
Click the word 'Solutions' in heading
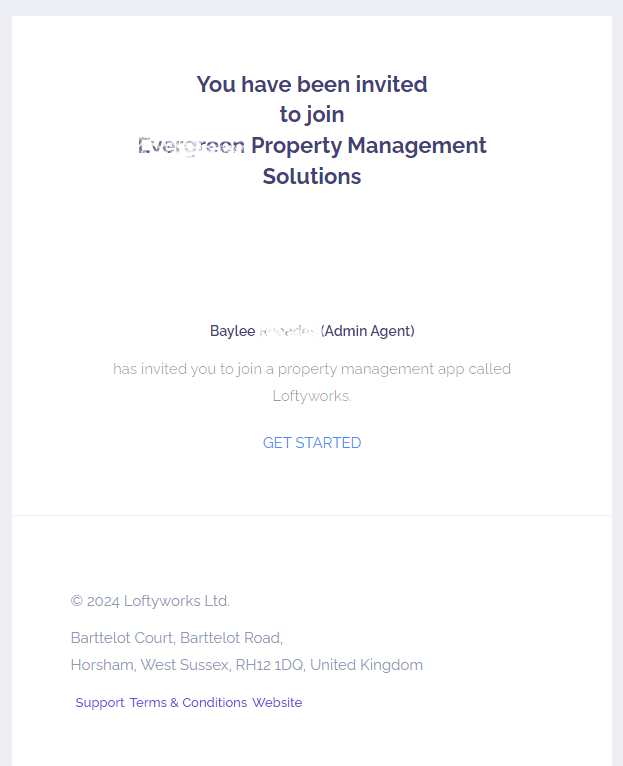click(312, 176)
